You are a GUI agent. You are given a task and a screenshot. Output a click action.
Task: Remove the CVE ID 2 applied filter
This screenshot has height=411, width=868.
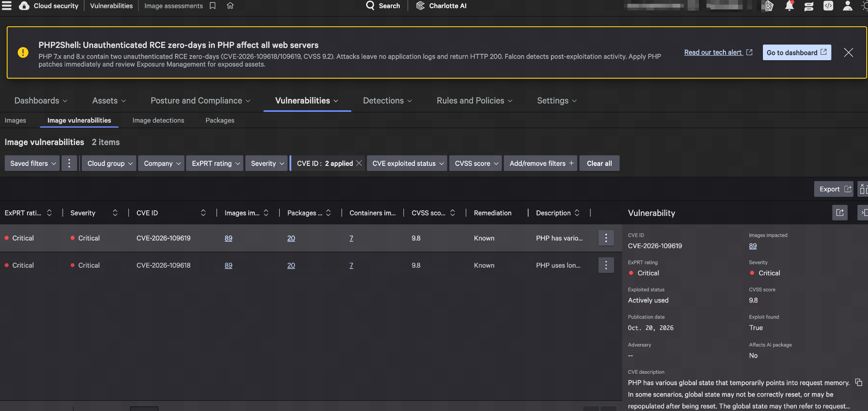pyautogui.click(x=359, y=163)
